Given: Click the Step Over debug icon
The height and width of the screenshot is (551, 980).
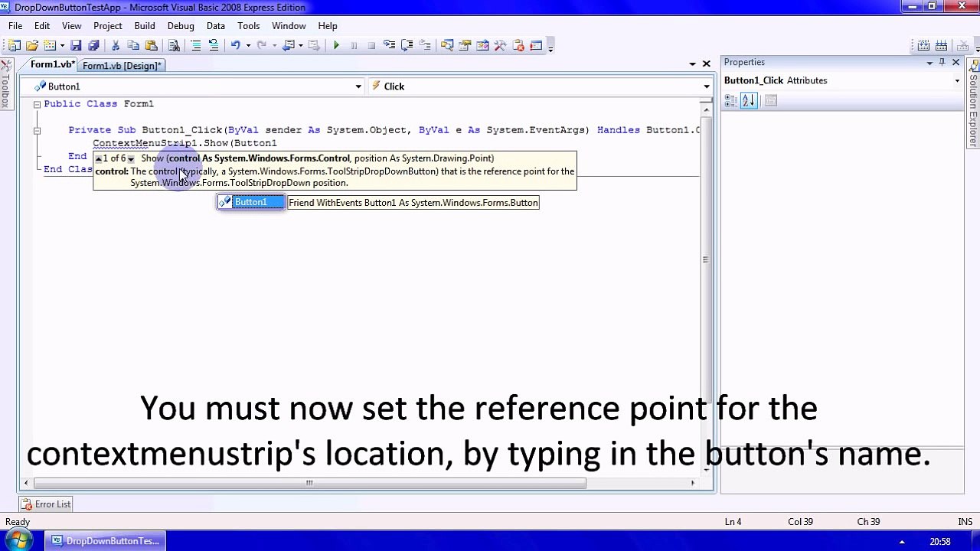Looking at the screenshot, I should click(407, 45).
